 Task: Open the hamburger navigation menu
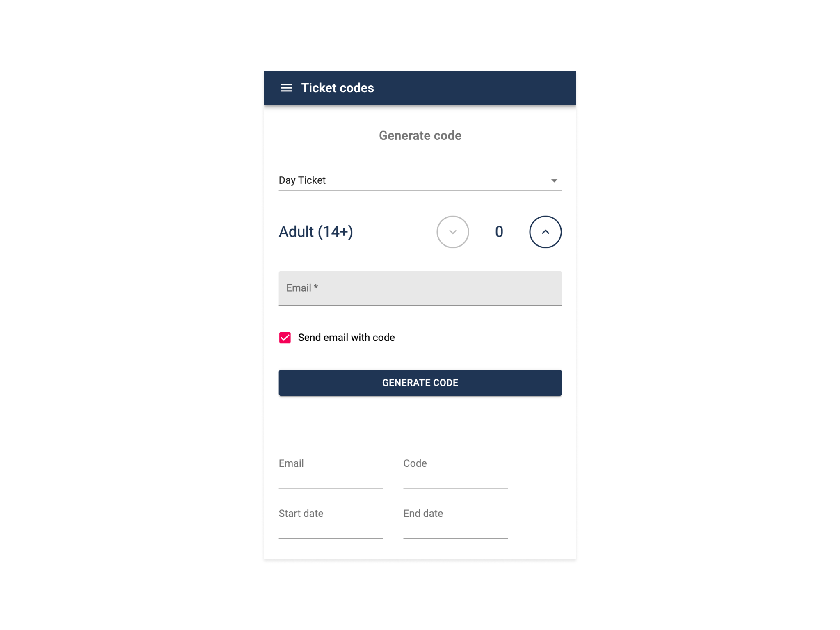tap(286, 88)
